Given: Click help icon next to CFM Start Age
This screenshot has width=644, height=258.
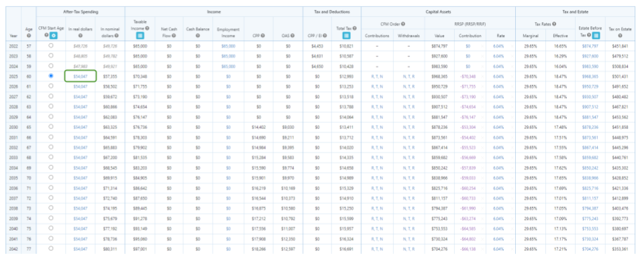Looking at the screenshot, I should [47, 36].
